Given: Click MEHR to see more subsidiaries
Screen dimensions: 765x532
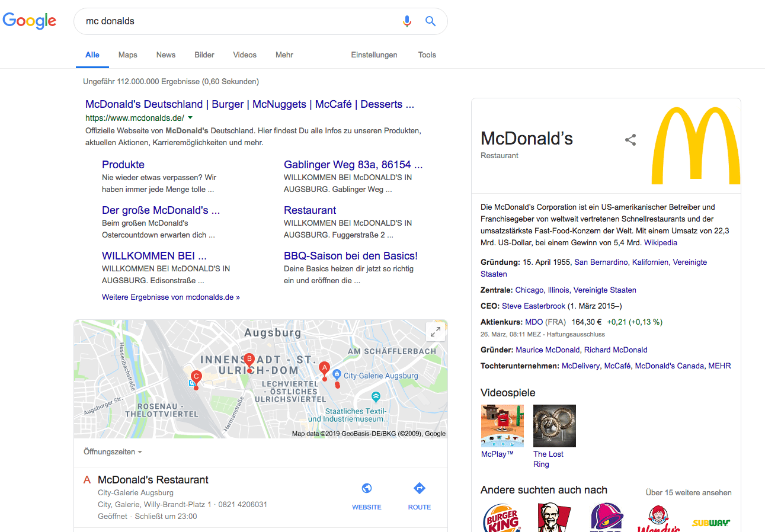Looking at the screenshot, I should (x=719, y=366).
